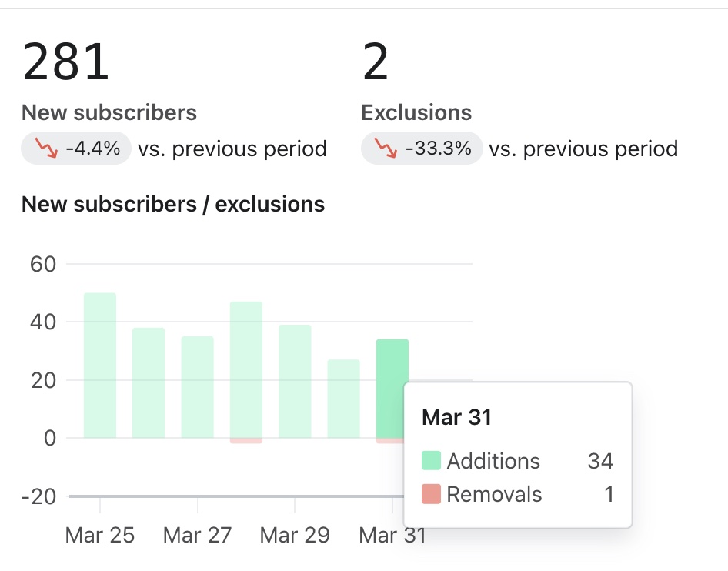Click the downward trend arrow beside -4.4%
This screenshot has height=571, width=728.
(47, 148)
